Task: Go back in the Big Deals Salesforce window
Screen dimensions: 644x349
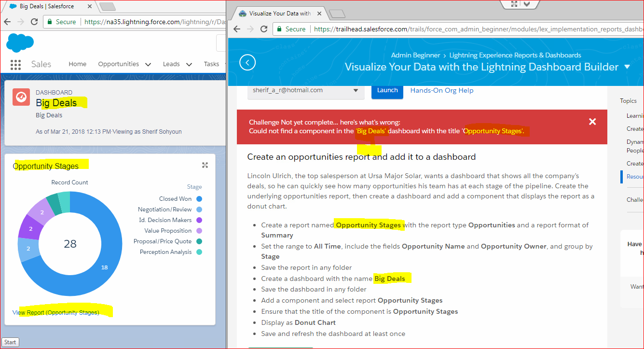Action: [x=7, y=22]
